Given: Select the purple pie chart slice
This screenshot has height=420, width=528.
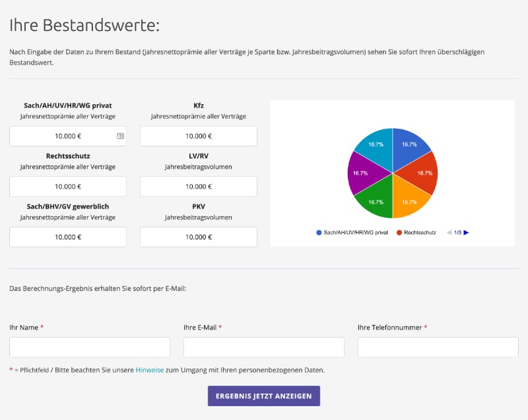Looking at the screenshot, I should tap(362, 173).
